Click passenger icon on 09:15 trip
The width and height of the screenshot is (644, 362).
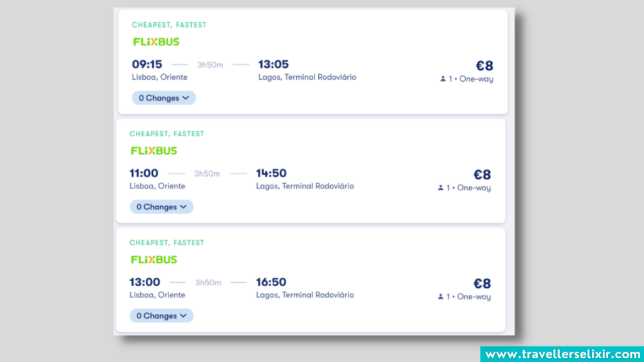tap(443, 79)
